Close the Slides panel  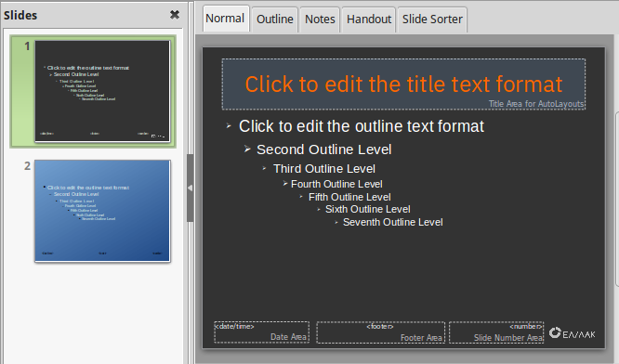175,15
